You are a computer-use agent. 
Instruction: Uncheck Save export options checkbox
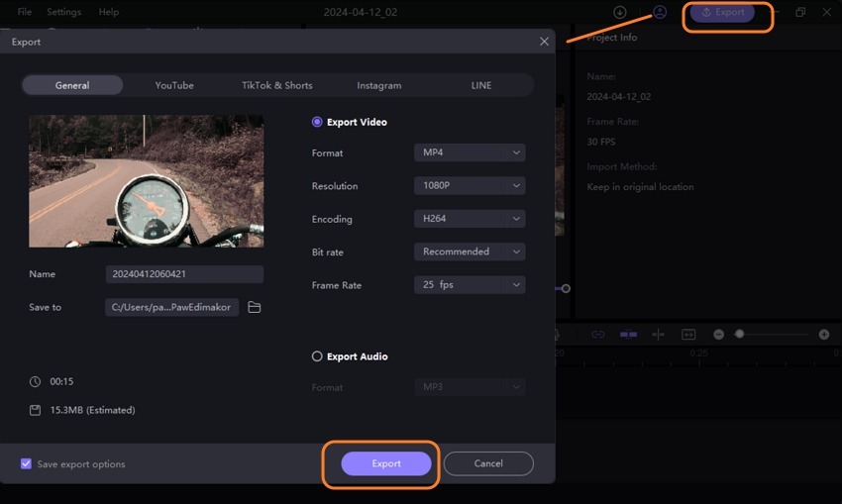(x=26, y=463)
